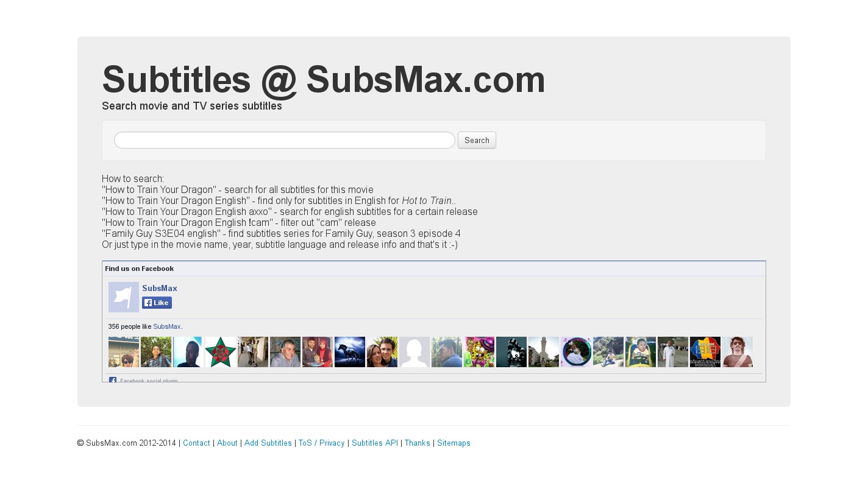Click the subtitle search input field
The image size is (868, 478).
pyautogui.click(x=285, y=140)
